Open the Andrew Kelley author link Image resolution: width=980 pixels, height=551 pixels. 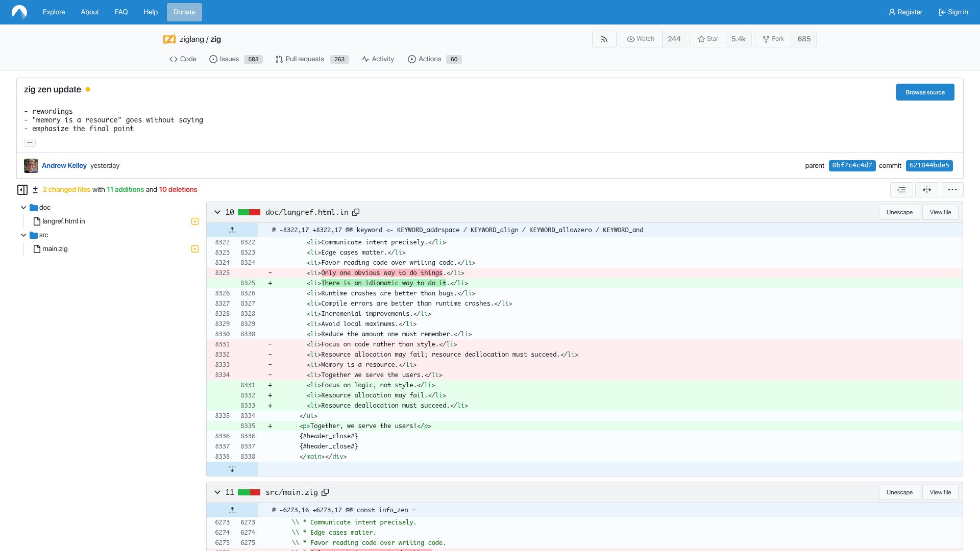pos(64,166)
